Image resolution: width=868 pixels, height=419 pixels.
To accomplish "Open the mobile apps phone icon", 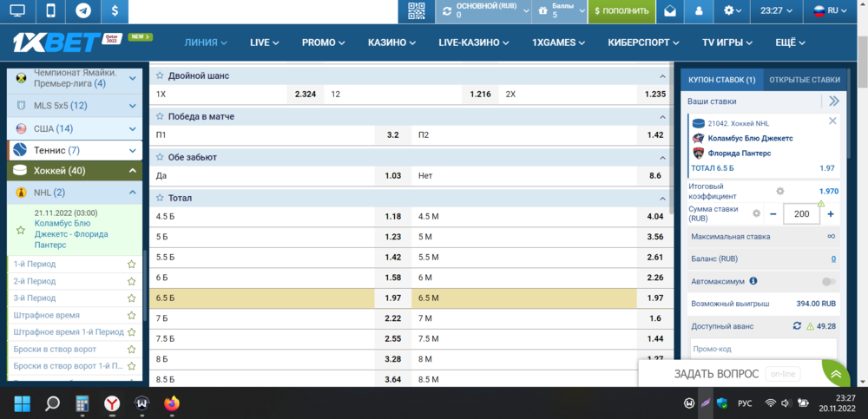I will tap(50, 10).
